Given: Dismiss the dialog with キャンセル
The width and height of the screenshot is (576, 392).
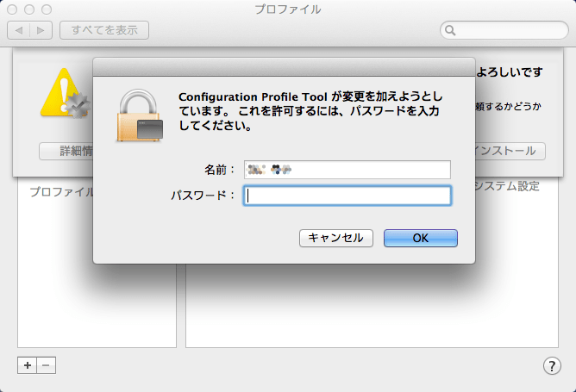Looking at the screenshot, I should pyautogui.click(x=336, y=238).
